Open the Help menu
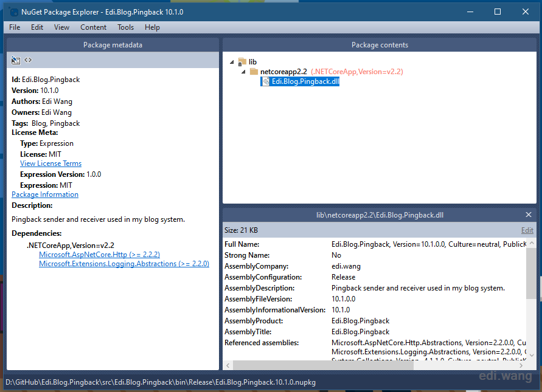Screen dimensions: 542x392 click(x=152, y=27)
